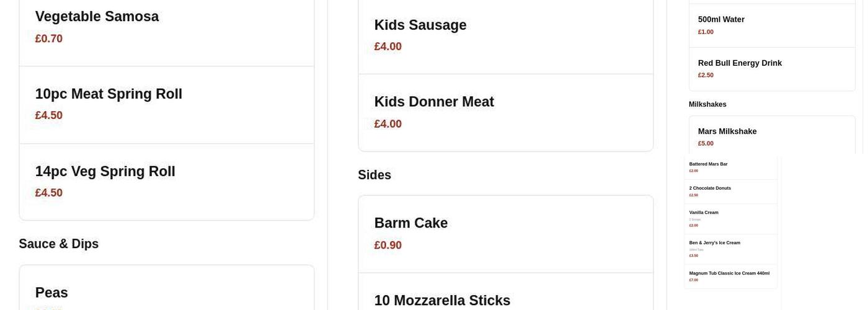Viewport: 868px width, 310px height.
Task: Pick the Kids Sausage meal
Action: 505,35
